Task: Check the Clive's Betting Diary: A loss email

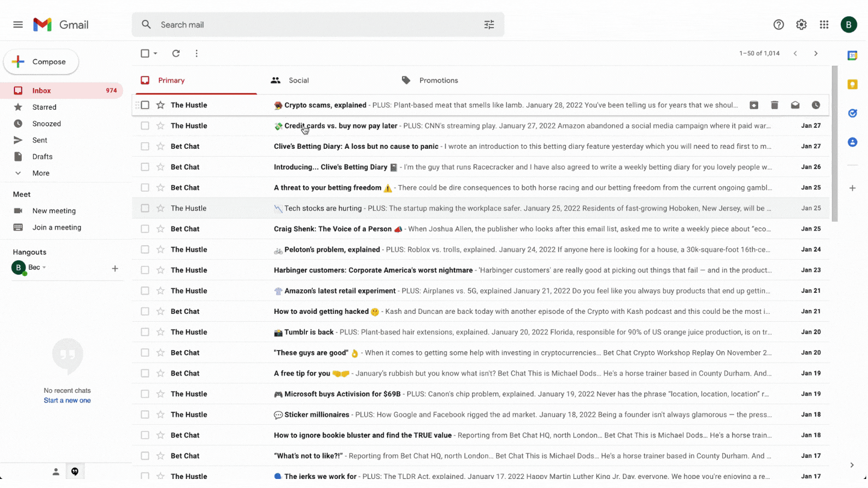Action: [145, 146]
